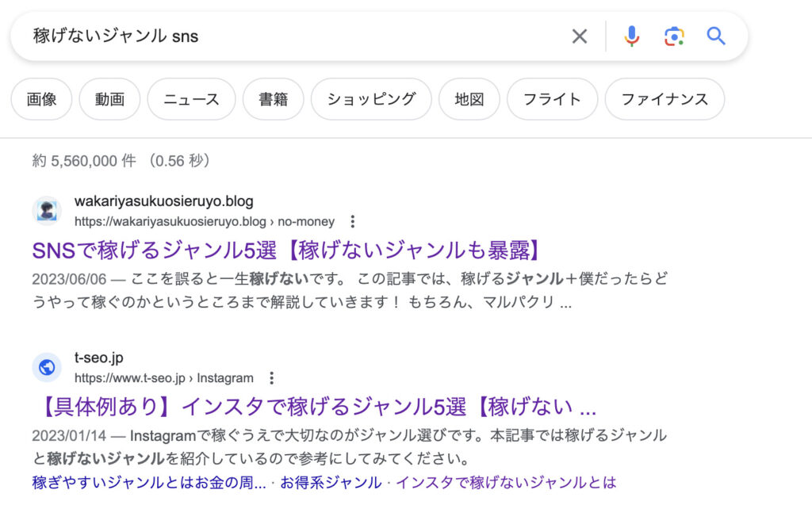Switch to the 画像 filter tab
This screenshot has height=509, width=812.
(x=41, y=99)
